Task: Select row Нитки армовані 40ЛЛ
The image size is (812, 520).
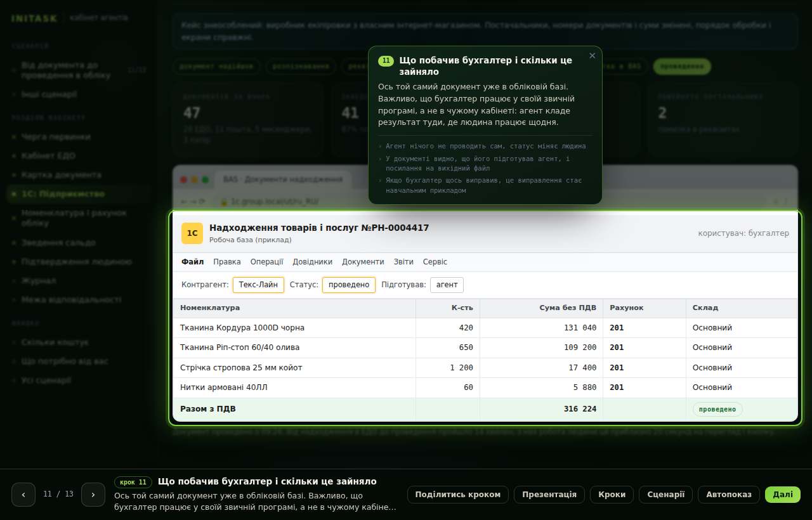Action: click(485, 387)
